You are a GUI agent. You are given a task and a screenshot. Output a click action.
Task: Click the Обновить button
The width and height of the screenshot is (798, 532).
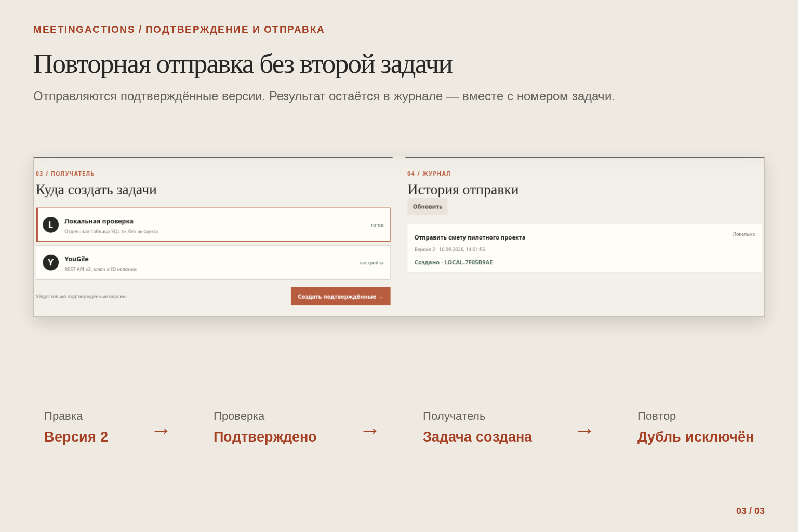(428, 207)
